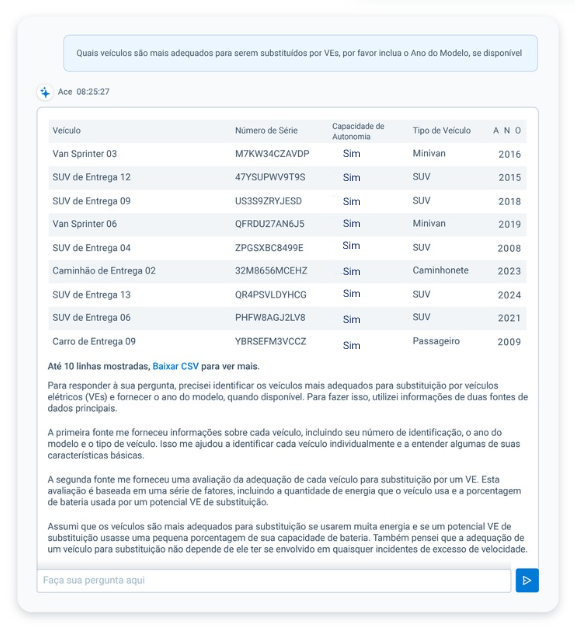Click the 'Passageiro' vehicle type cell

point(436,341)
